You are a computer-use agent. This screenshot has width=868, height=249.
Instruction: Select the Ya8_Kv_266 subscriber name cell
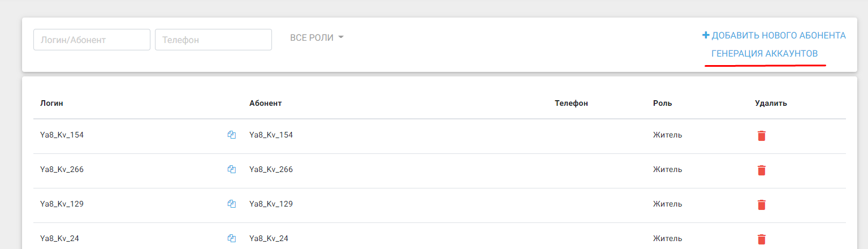(271, 169)
